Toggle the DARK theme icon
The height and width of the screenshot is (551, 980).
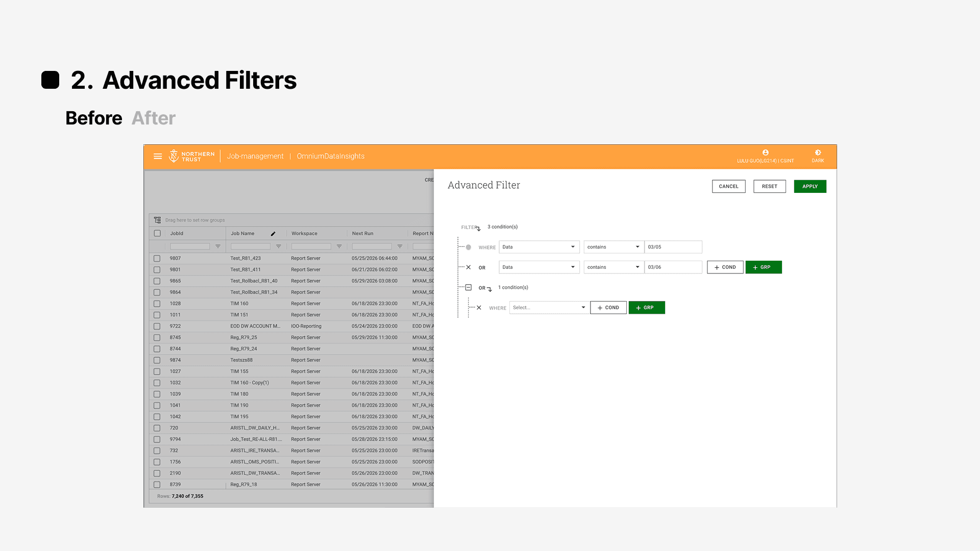818,153
